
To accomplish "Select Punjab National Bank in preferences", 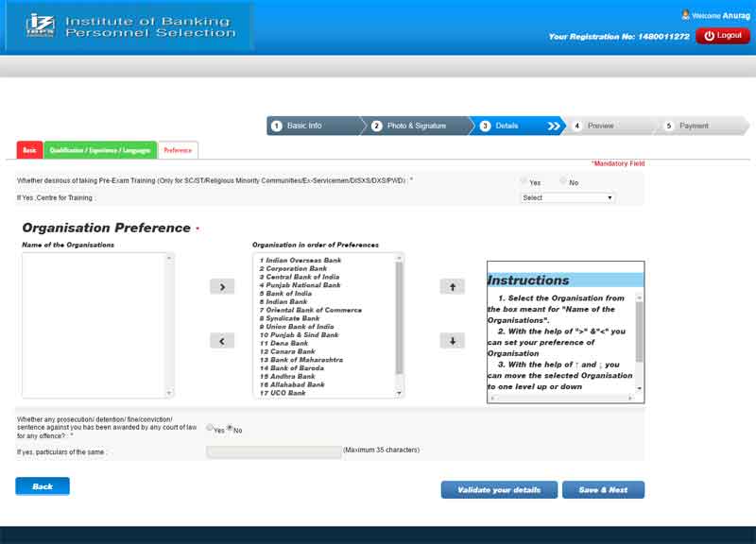I will (300, 285).
